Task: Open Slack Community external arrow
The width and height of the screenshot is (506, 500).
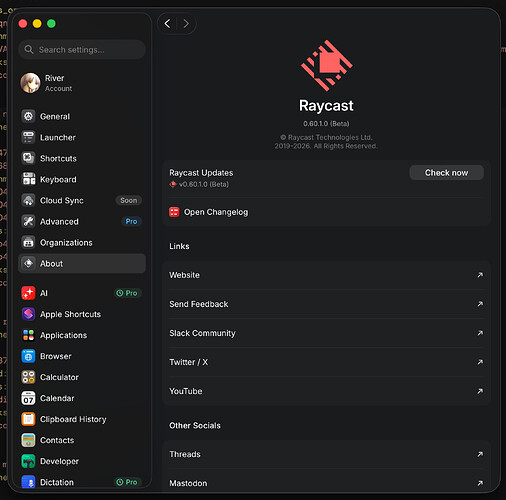Action: click(x=480, y=333)
